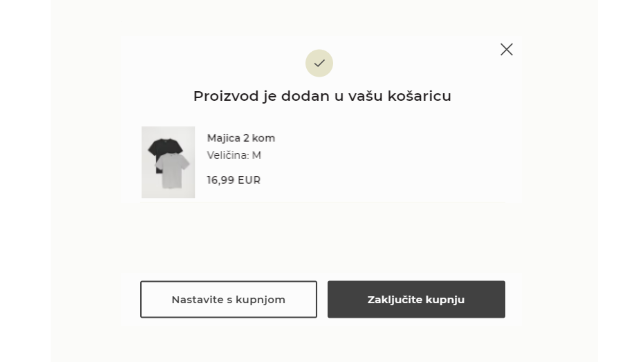The image size is (644, 362).
Task: Click the round checkmark success icon
Action: point(319,63)
